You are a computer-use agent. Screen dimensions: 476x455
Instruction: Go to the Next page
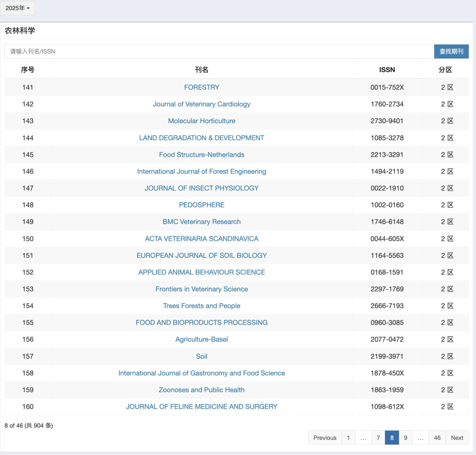tap(457, 438)
